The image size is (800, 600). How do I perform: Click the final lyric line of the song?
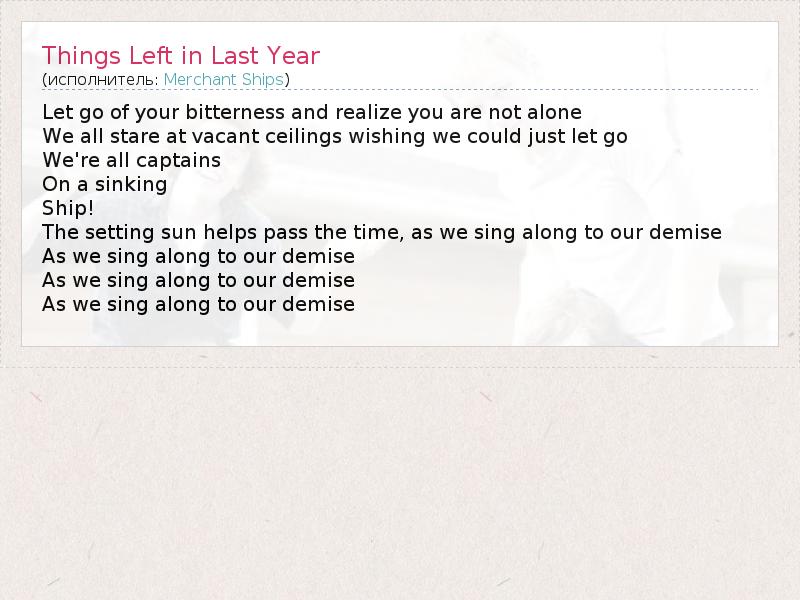click(198, 304)
